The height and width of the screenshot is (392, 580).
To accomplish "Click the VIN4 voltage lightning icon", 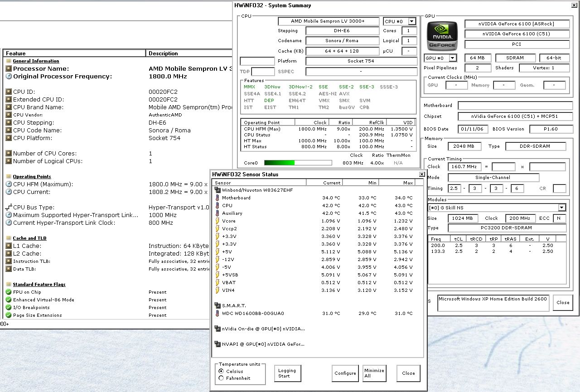I will 217,290.
